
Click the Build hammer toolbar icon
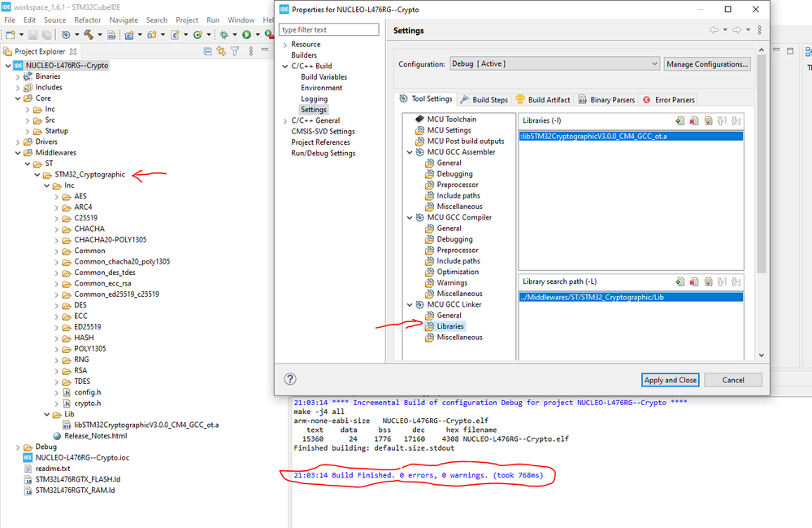coord(89,35)
